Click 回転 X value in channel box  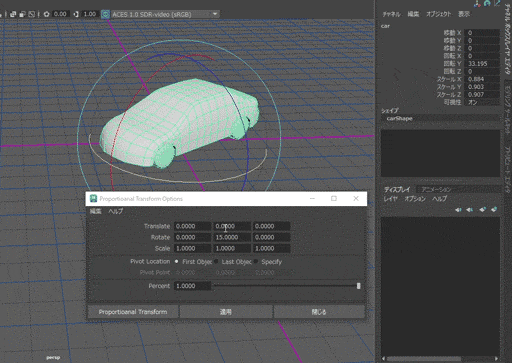click(x=482, y=56)
